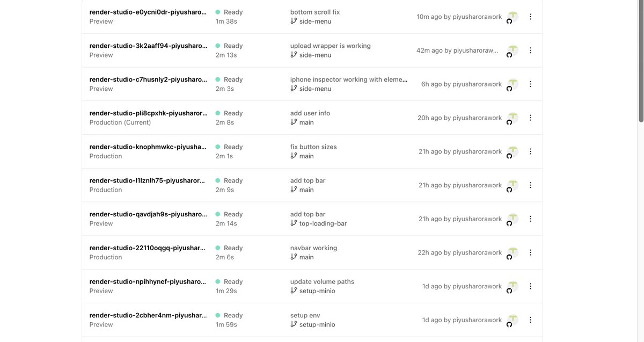The image size is (644, 342).
Task: Open deployment render-studio-22110oqgq-piyushar…
Action: pyautogui.click(x=148, y=248)
